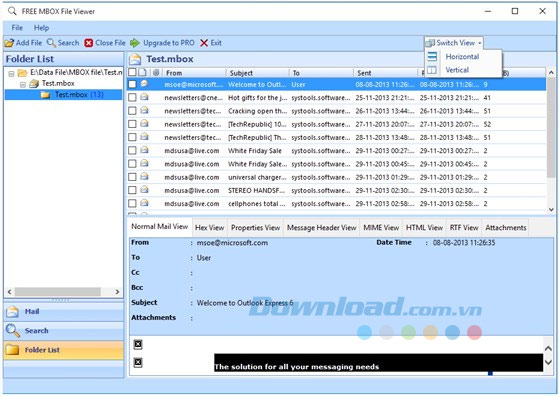Open the Mail pane from sidebar icon
Screen dimensions: 559x396
click(x=12, y=312)
